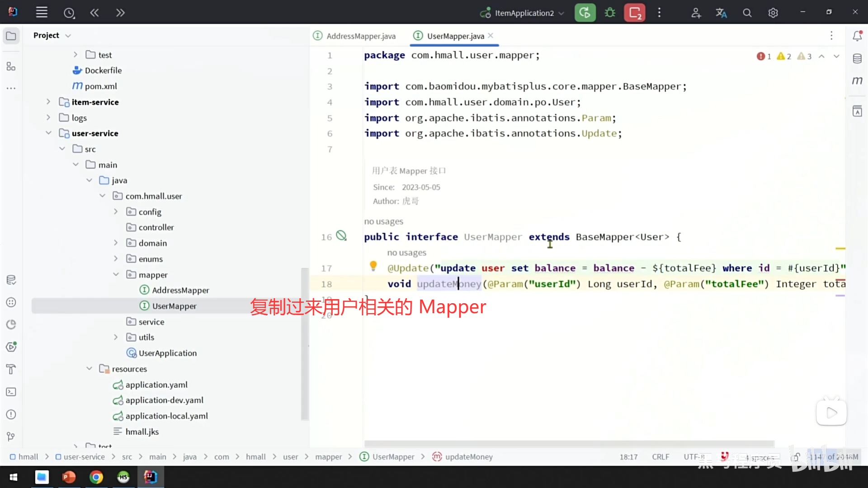Toggle the Project tool window folder button

point(11,36)
